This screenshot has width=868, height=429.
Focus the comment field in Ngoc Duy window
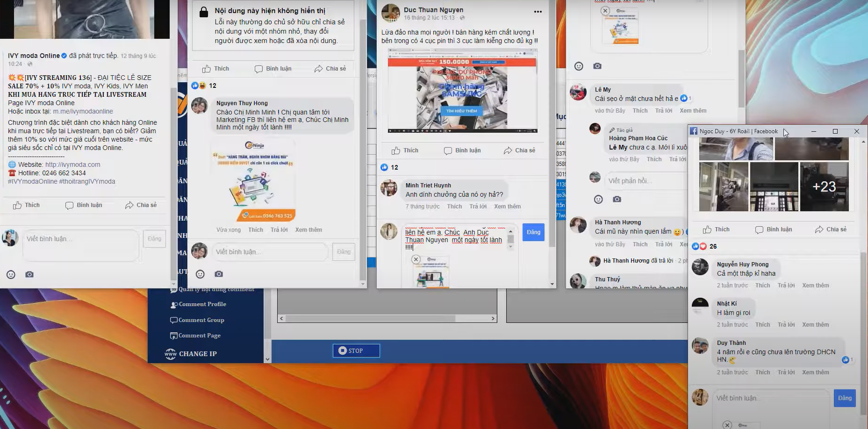click(771, 398)
